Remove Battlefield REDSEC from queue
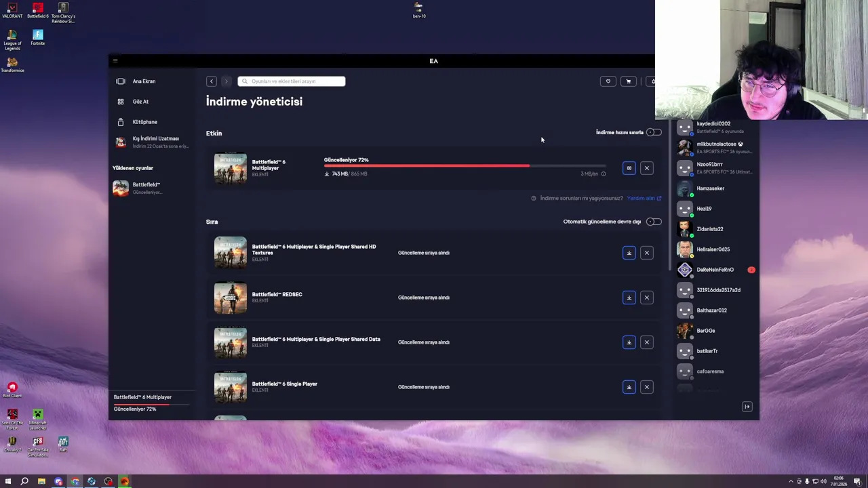 (647, 298)
